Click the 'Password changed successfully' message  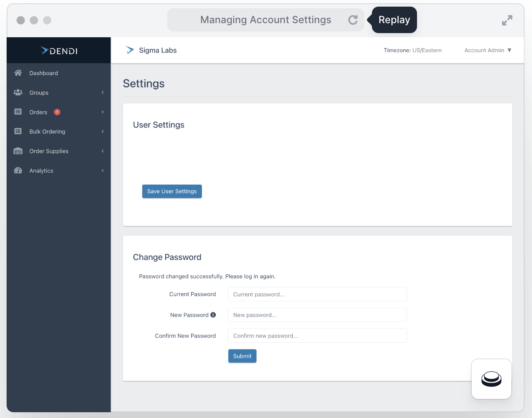(207, 276)
